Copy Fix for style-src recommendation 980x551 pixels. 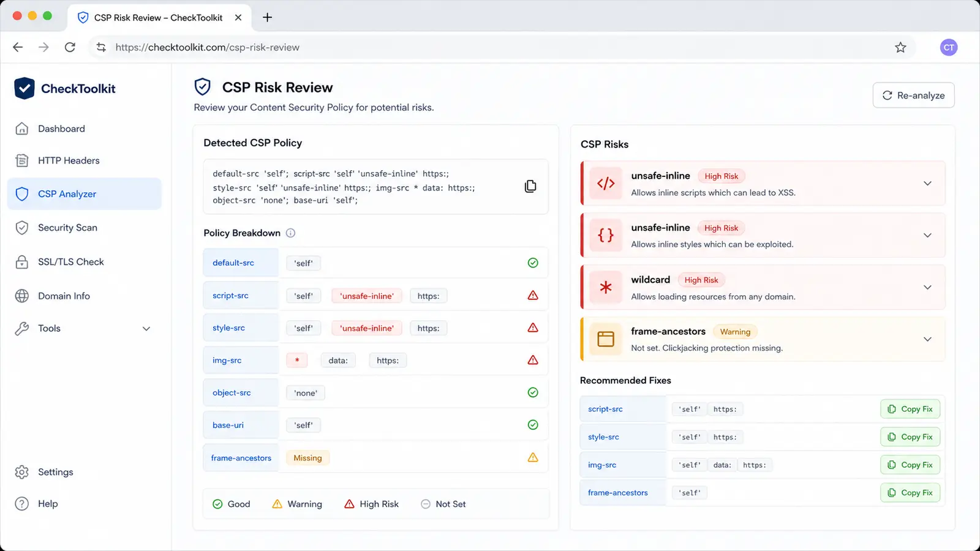click(x=910, y=437)
